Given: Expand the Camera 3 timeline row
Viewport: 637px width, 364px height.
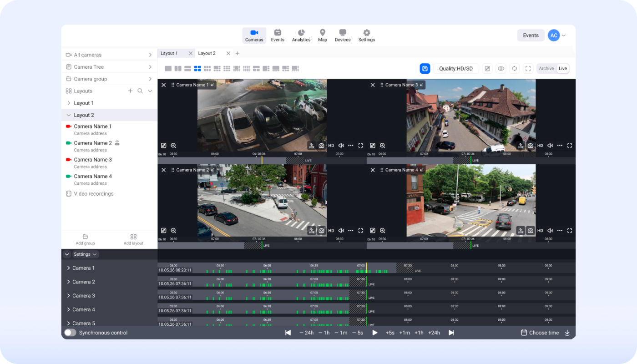Looking at the screenshot, I should click(68, 296).
